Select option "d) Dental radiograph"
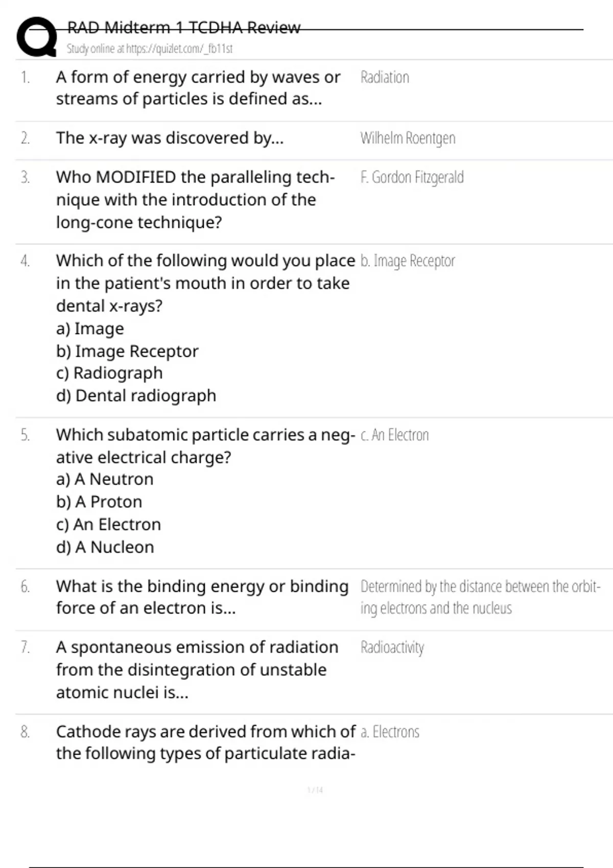The image size is (613, 868). coord(136,396)
